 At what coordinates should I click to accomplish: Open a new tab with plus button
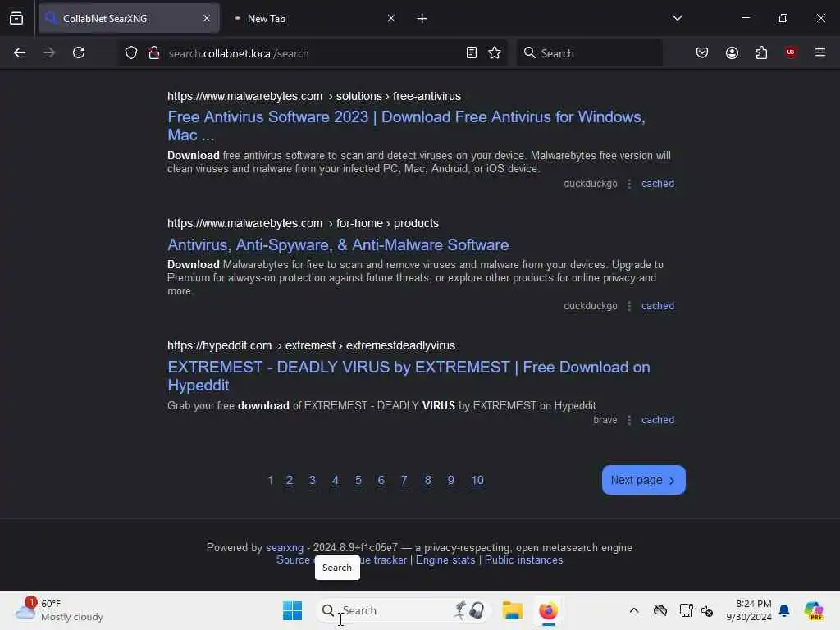click(x=422, y=19)
